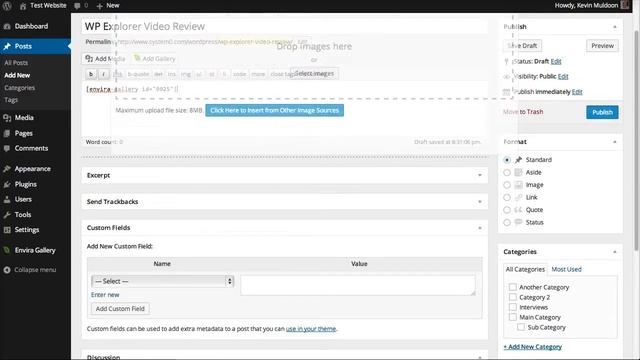This screenshot has height=360, width=640.
Task: Switch to Most Used tab
Action: point(566,269)
